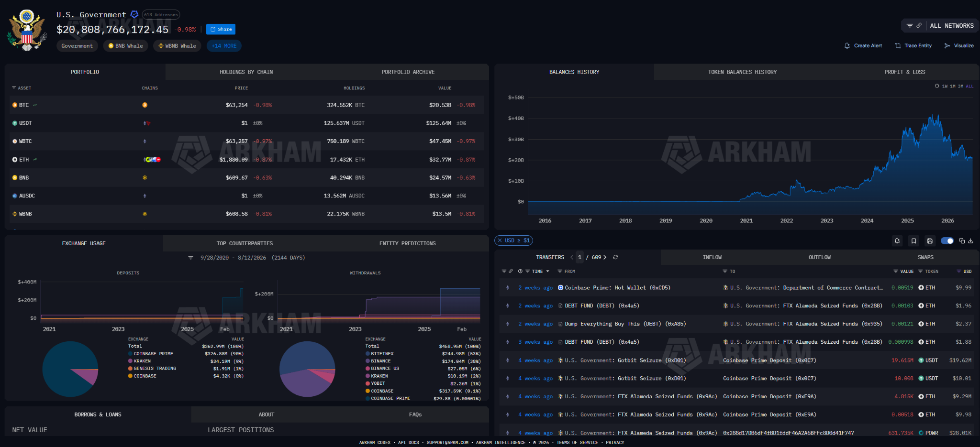980x447 pixels.
Task: Click the bookmark icon above transfers table
Action: coord(913,241)
